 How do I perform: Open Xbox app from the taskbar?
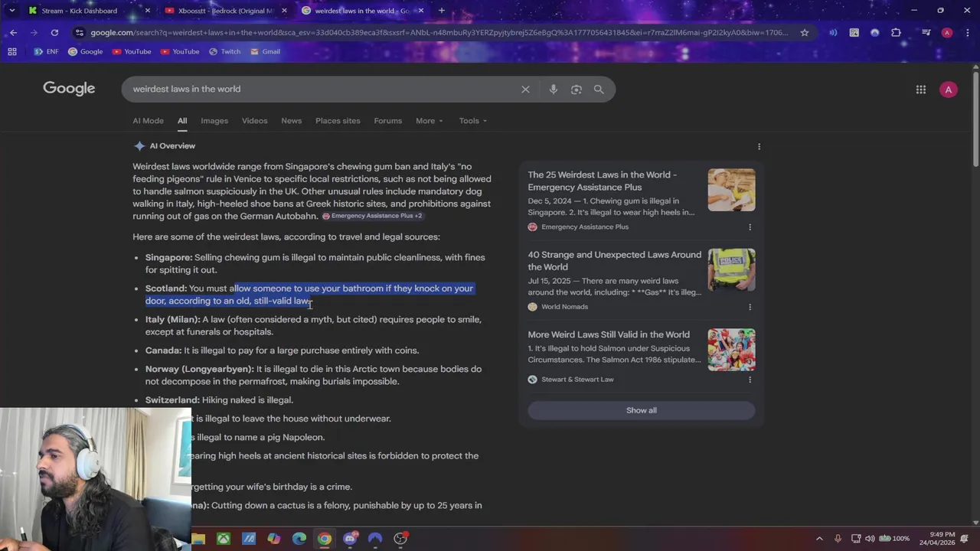tap(223, 539)
